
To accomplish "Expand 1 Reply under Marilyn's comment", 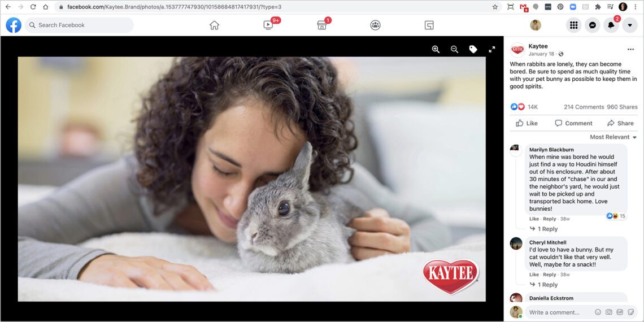I will [x=544, y=229].
